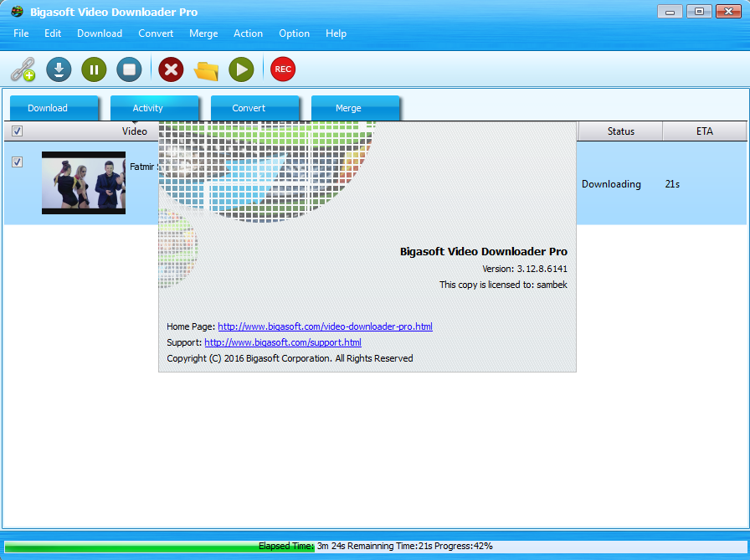Open the output folder icon
750x560 pixels.
206,70
